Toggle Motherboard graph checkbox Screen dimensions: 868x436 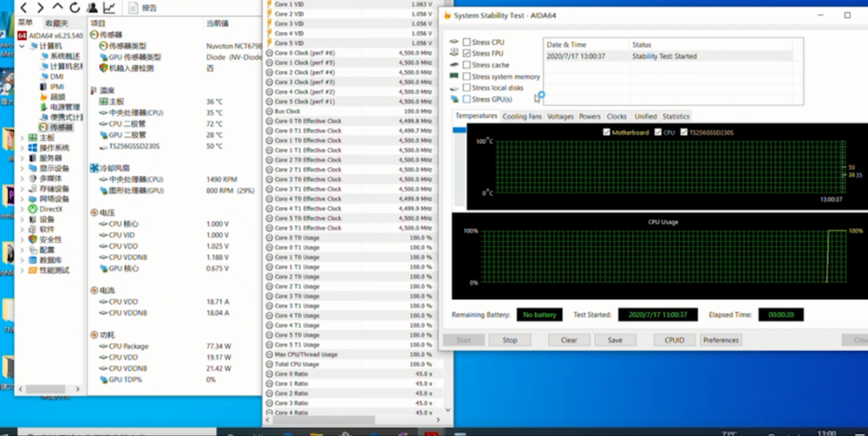607,132
